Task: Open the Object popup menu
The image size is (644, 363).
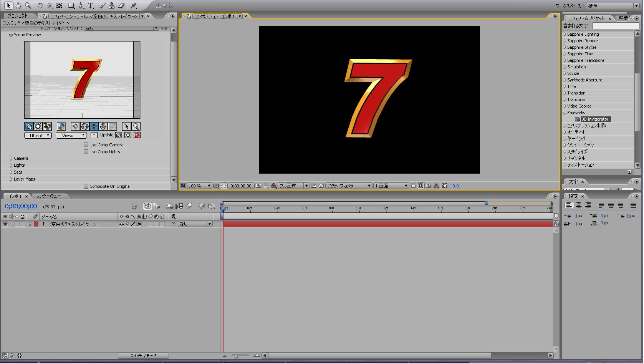Action: click(38, 135)
